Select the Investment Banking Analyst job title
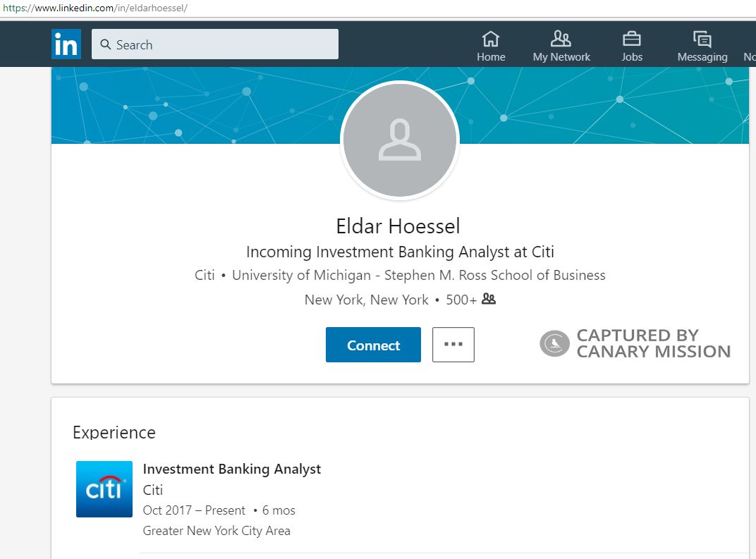The height and width of the screenshot is (559, 756). [x=231, y=469]
